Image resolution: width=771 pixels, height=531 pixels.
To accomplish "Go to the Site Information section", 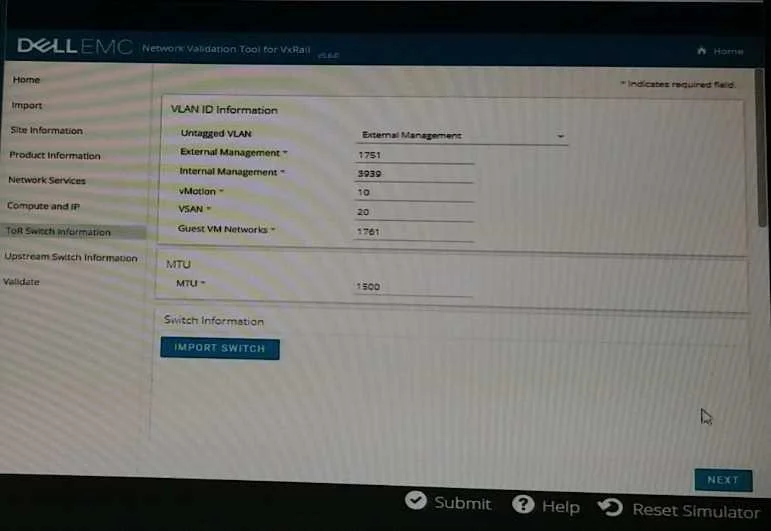I will [x=47, y=130].
